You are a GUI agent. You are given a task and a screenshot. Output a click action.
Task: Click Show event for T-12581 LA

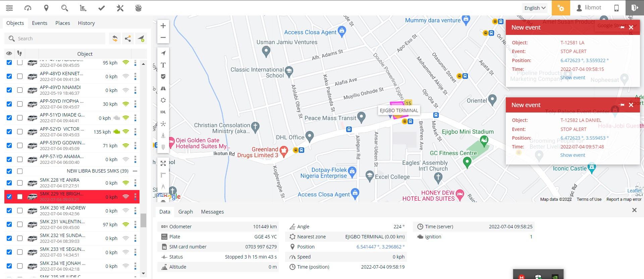pyautogui.click(x=573, y=78)
